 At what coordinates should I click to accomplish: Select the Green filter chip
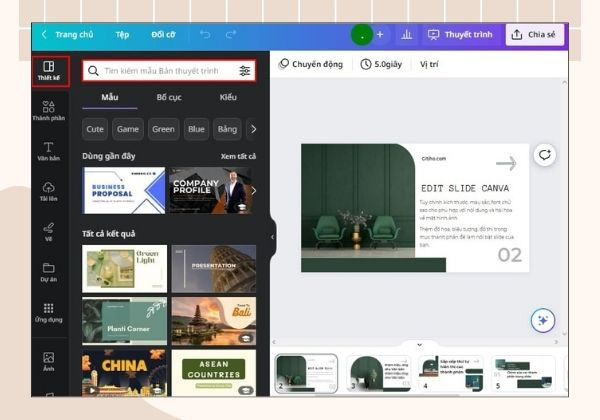click(x=163, y=129)
